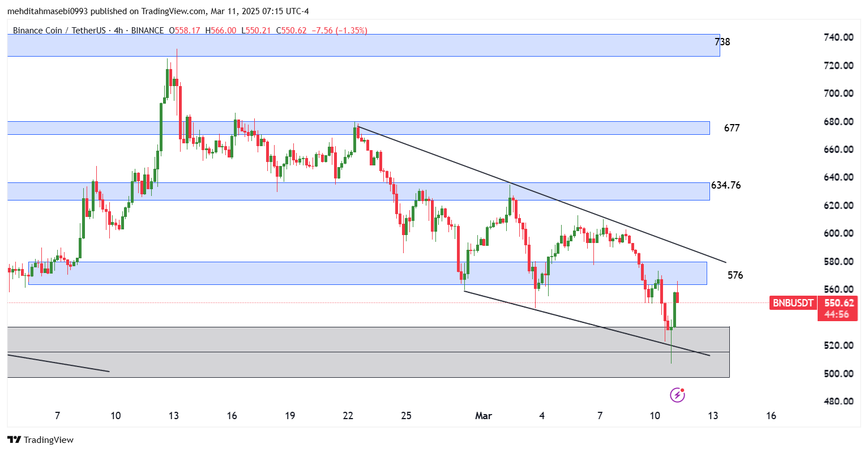Click the 19 date label on time axis
The height and width of the screenshot is (452, 868).
pos(290,416)
